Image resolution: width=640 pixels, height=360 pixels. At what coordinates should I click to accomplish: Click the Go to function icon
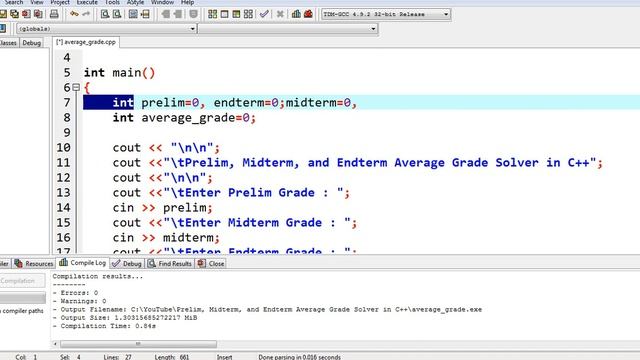(133, 14)
